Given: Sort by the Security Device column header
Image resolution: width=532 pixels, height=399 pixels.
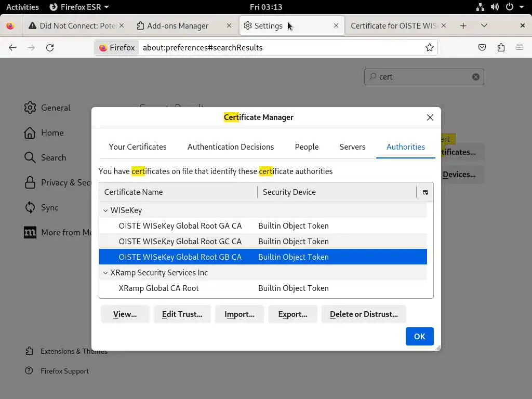Looking at the screenshot, I should tap(337, 192).
